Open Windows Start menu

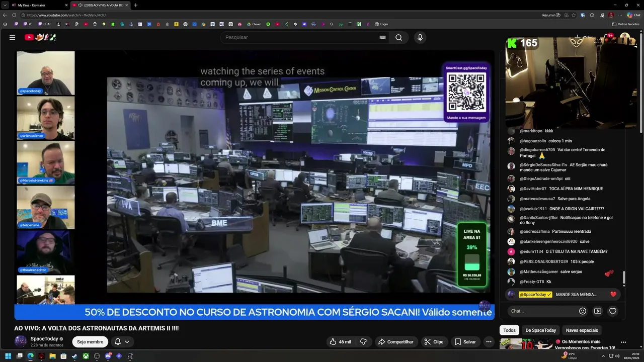(8, 356)
